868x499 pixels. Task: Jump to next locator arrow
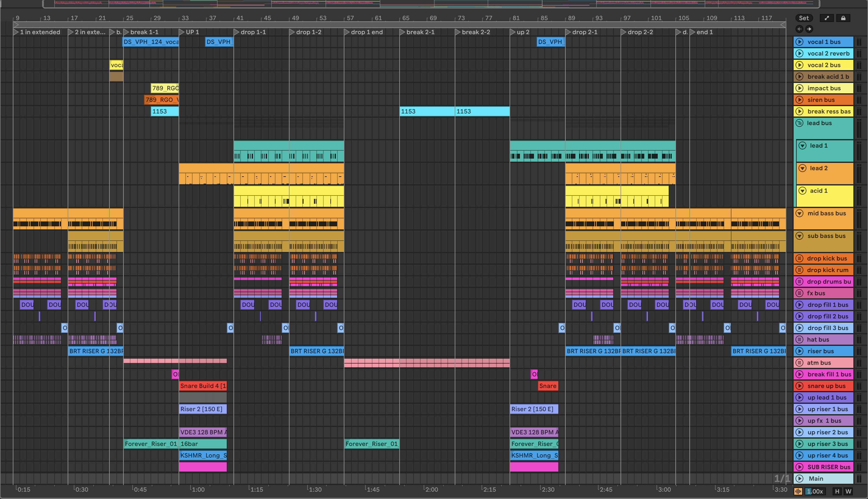coord(809,29)
